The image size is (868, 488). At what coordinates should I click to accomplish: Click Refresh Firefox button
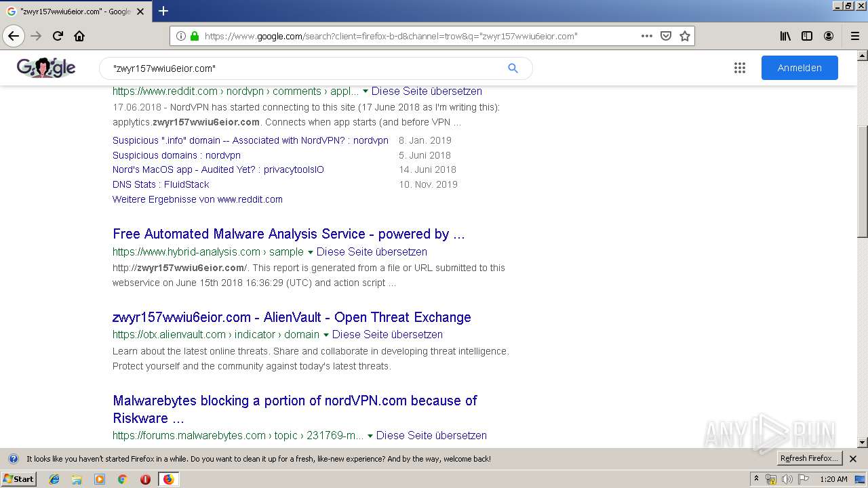tap(809, 458)
